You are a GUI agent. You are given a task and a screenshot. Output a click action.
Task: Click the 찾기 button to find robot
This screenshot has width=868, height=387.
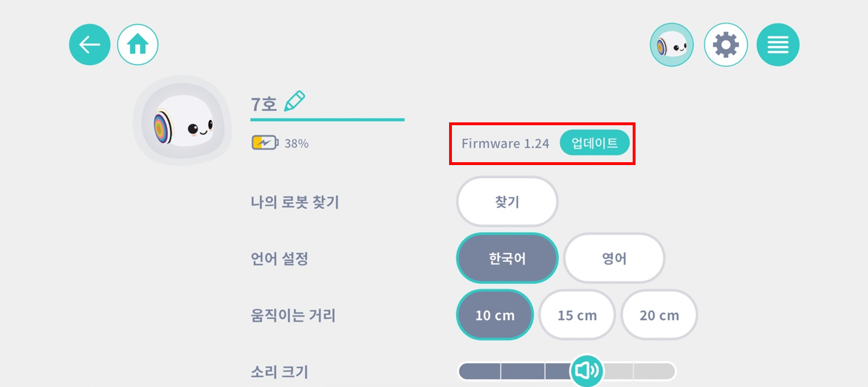[x=507, y=202]
